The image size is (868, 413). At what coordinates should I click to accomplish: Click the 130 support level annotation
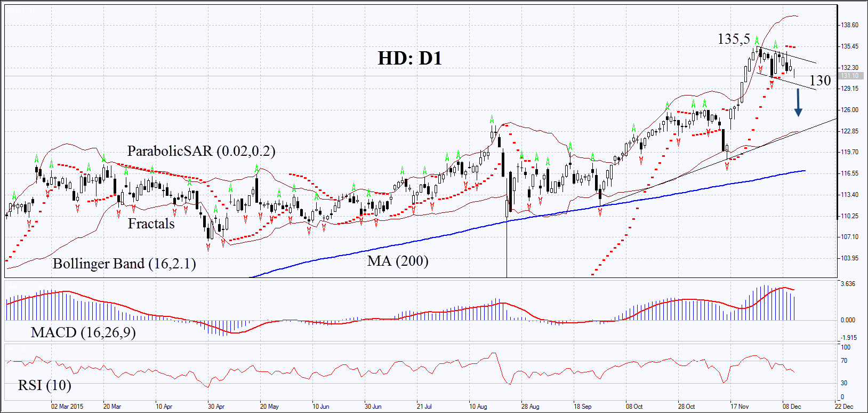coord(820,81)
